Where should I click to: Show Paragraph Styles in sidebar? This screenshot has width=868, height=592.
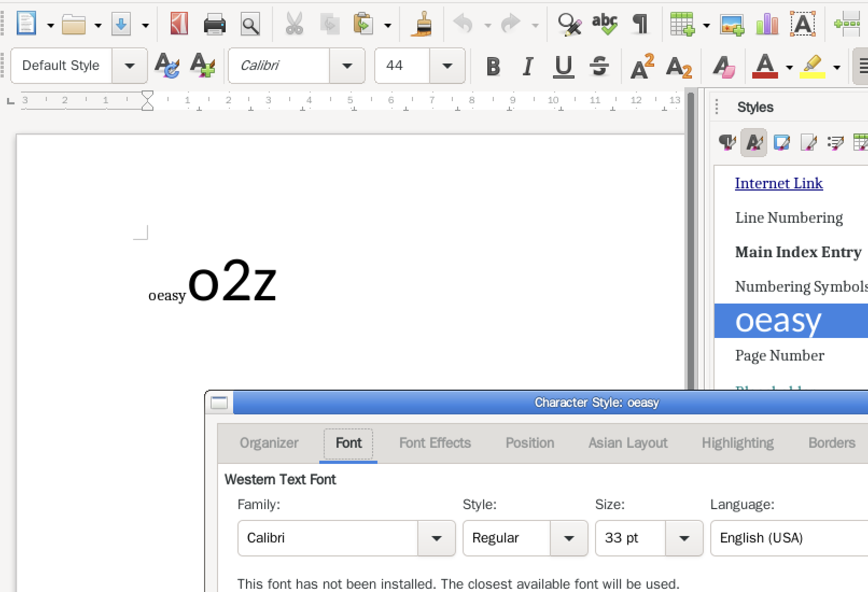pos(727,143)
